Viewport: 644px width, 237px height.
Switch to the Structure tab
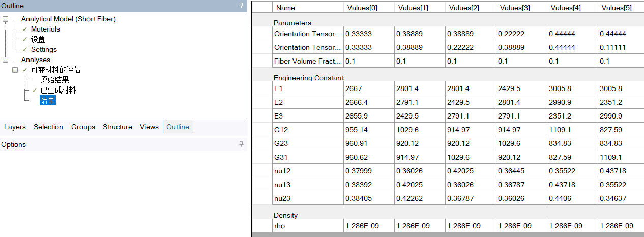pyautogui.click(x=117, y=127)
